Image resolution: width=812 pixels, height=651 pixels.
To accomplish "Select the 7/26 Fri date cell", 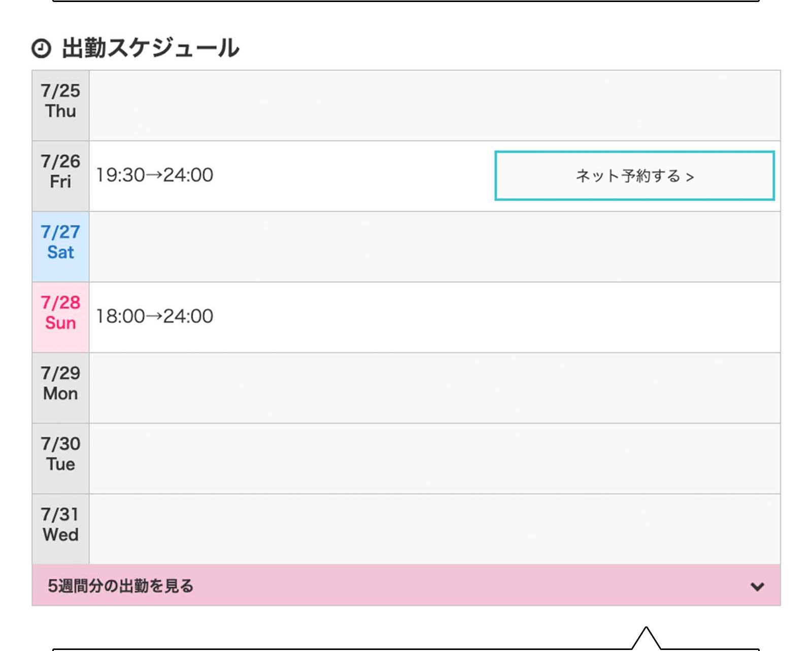I will 60,176.
